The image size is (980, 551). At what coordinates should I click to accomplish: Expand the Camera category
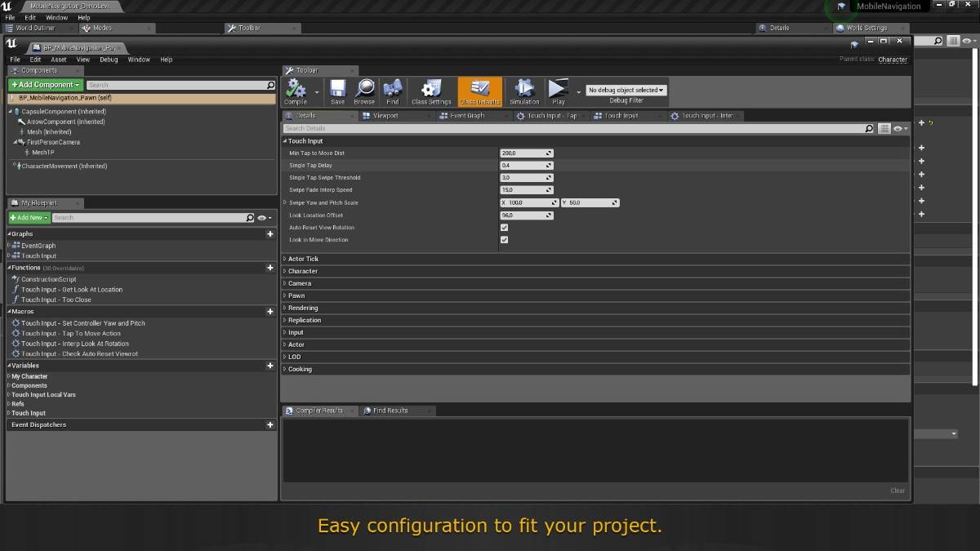(285, 283)
